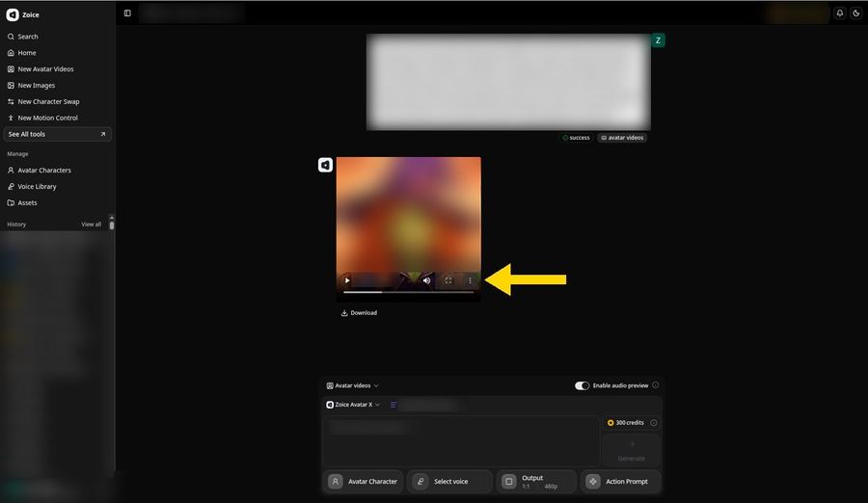Click Voice Library microphone icon
Viewport: 868px width, 503px height.
coord(11,187)
